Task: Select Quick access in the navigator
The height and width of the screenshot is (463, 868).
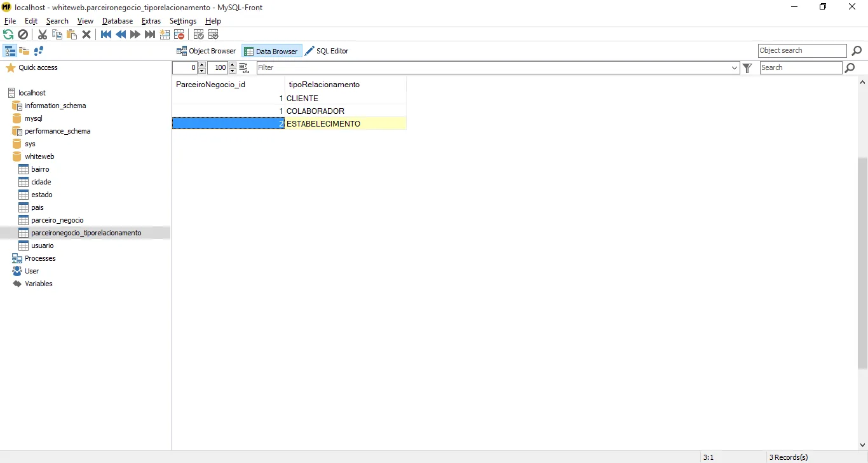Action: pos(37,67)
